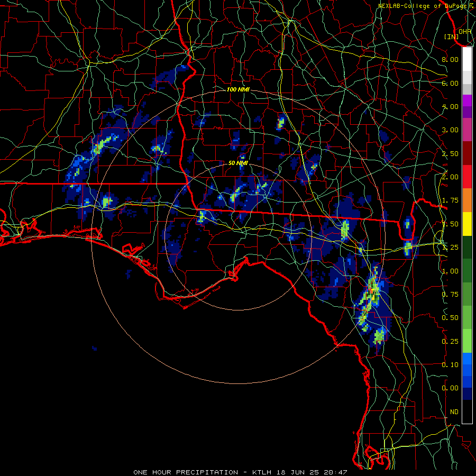Pick the dark red swatch on the scale
Viewport: 476px width, 476px height.
coord(467,153)
